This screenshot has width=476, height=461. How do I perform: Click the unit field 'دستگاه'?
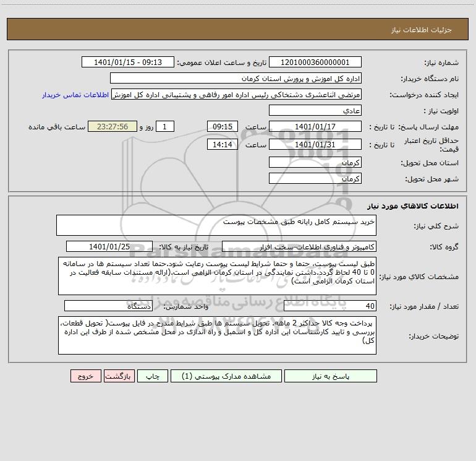click(x=108, y=306)
